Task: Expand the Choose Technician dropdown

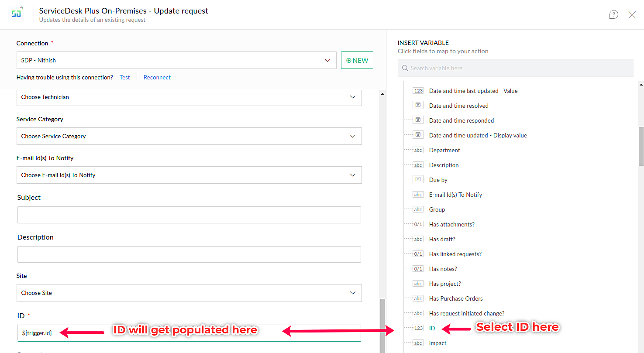Action: 189,97
